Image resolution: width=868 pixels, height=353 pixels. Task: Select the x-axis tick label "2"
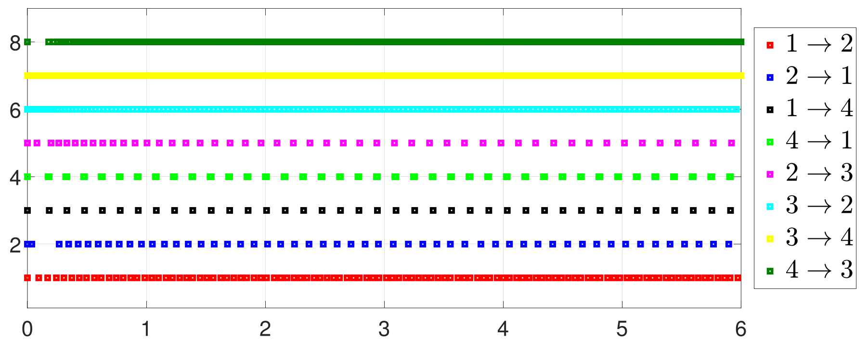pyautogui.click(x=265, y=329)
